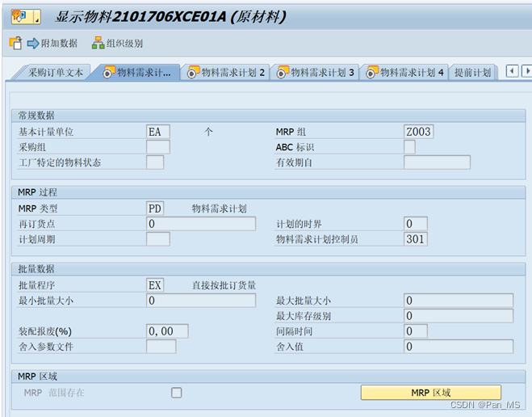532x417 pixels.
Task: Open 组织级别 organizational levels
Action: 117,43
